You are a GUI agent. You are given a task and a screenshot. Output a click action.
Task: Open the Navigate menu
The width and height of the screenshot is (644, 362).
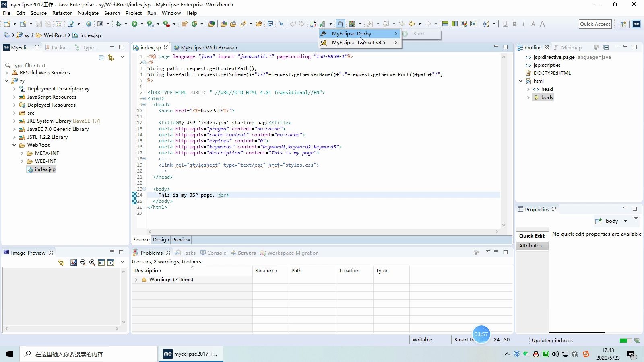click(x=88, y=13)
